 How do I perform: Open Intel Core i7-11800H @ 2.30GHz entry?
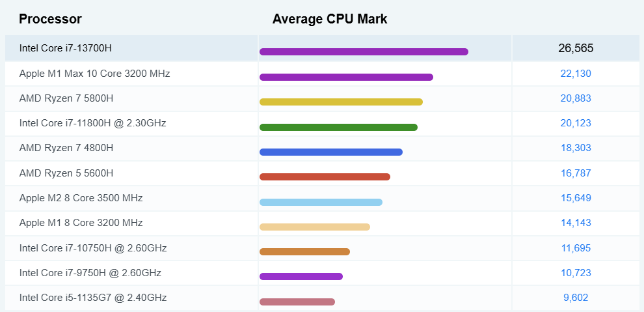(x=93, y=123)
